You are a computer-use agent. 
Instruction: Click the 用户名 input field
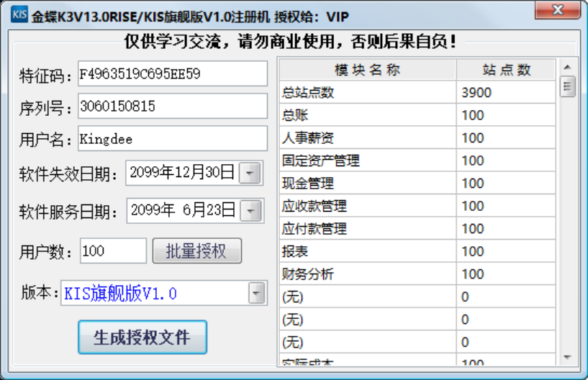click(x=173, y=138)
